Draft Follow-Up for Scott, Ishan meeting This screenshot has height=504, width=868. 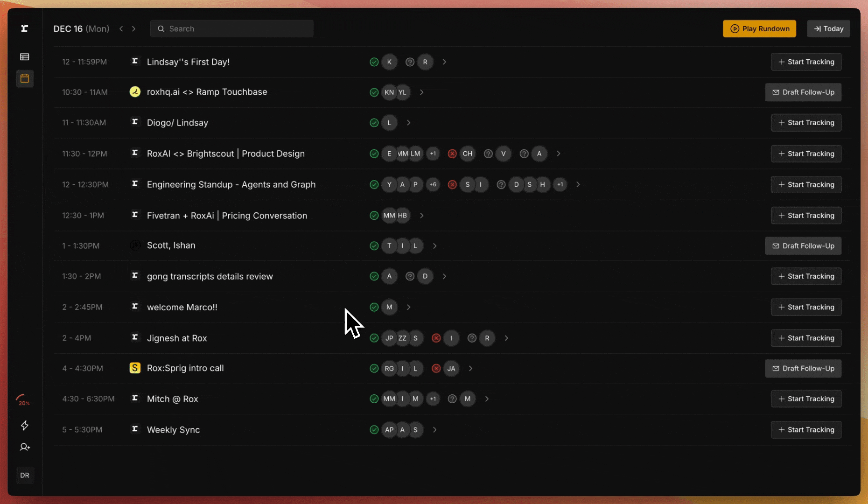coord(803,246)
